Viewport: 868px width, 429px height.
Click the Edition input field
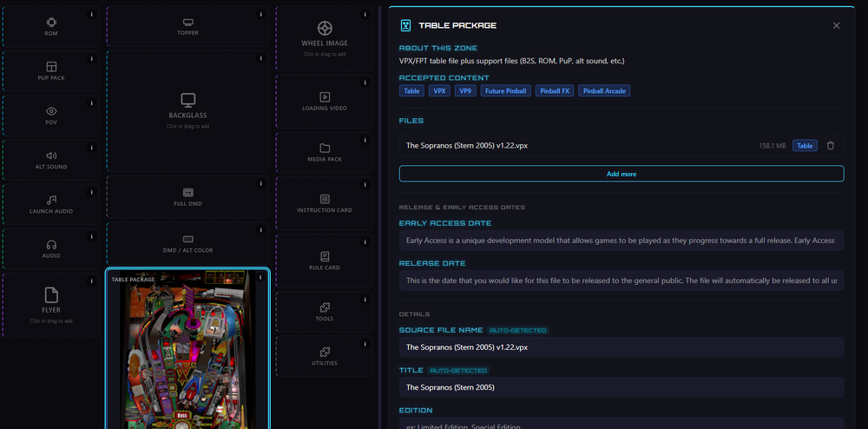(x=621, y=424)
